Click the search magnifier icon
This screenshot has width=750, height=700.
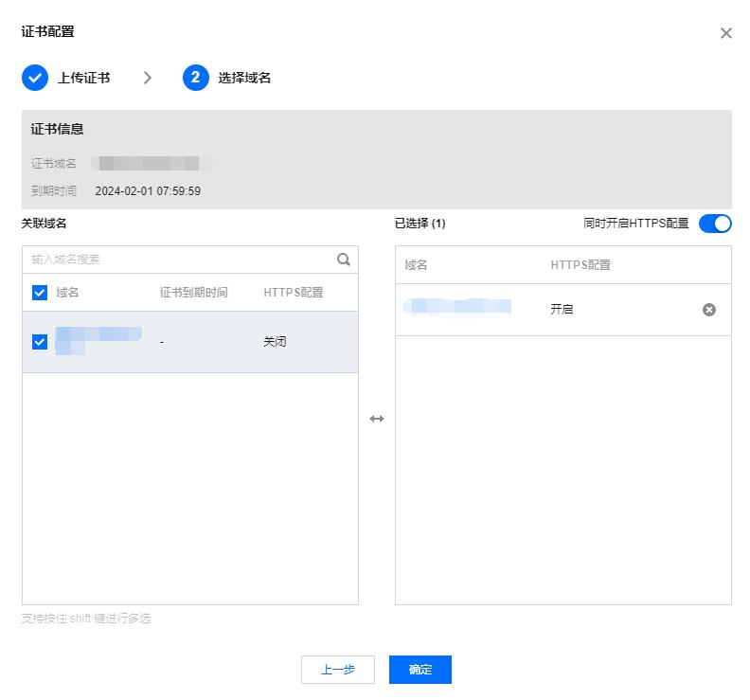tap(344, 260)
